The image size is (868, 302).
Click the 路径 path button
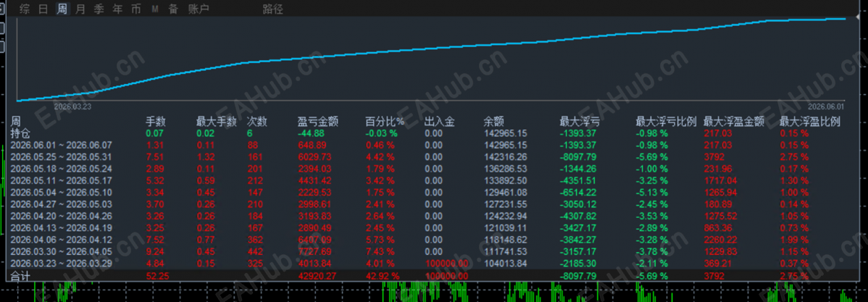[272, 9]
